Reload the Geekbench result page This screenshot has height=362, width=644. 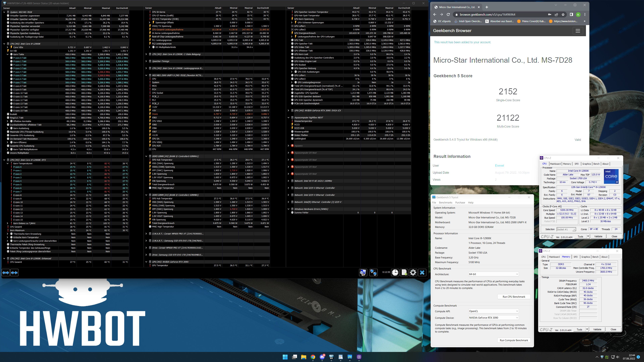[x=448, y=14]
